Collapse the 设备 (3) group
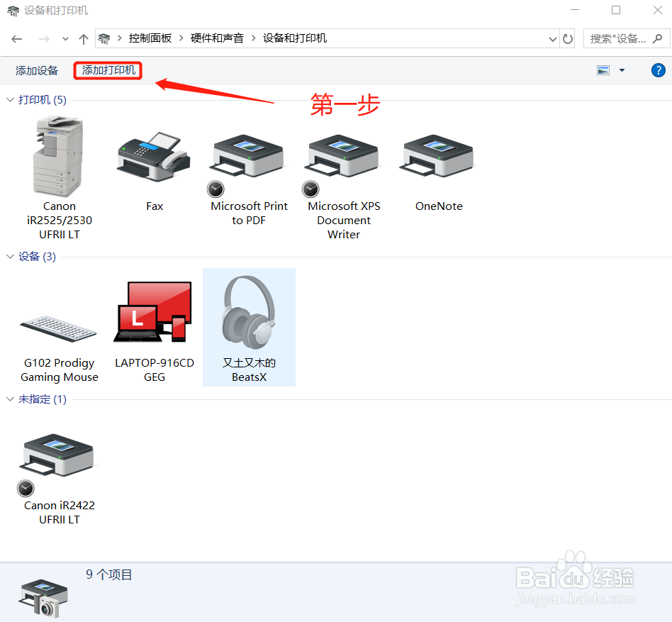 click(11, 256)
